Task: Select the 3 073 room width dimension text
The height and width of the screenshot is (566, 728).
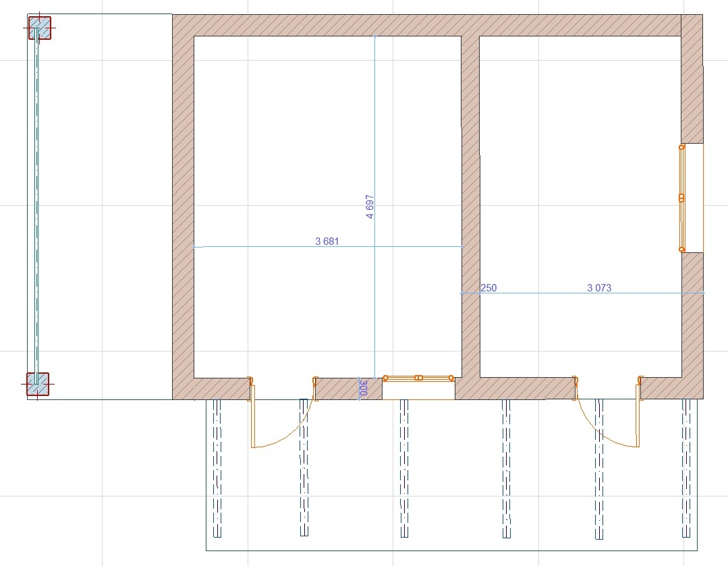Action: click(599, 288)
